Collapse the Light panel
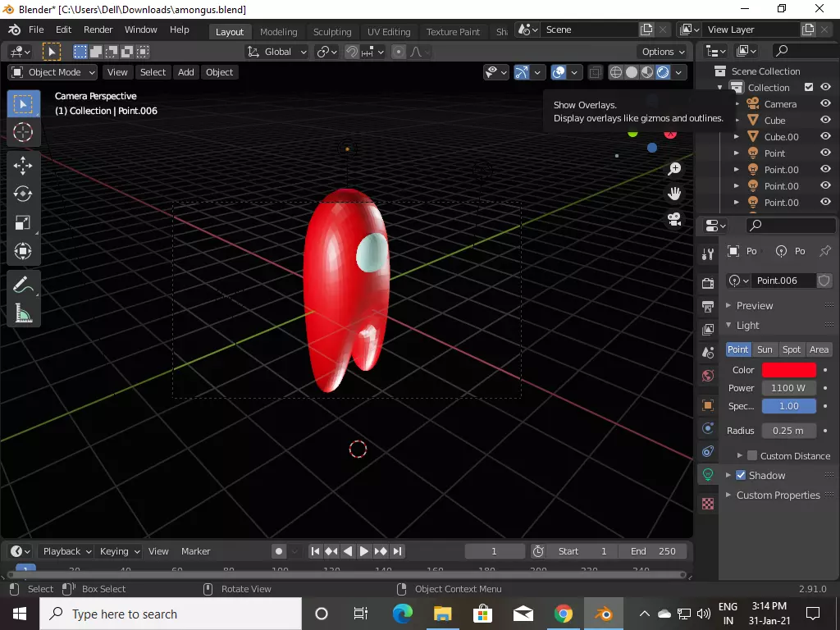The width and height of the screenshot is (840, 630). 747,325
